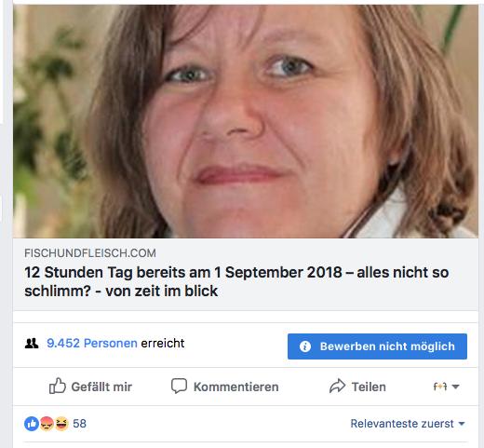
Task: Click the blue like reaction icon
Action: [x=32, y=424]
